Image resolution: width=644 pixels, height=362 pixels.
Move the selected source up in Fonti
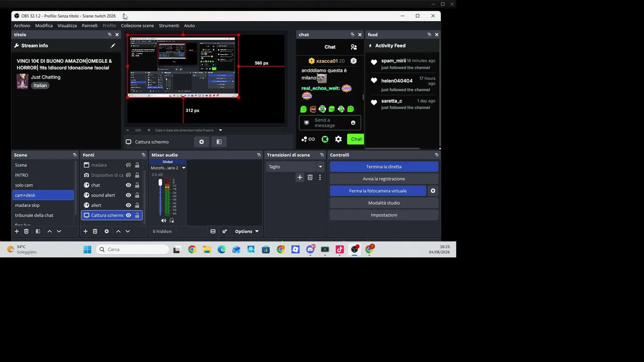(118, 231)
